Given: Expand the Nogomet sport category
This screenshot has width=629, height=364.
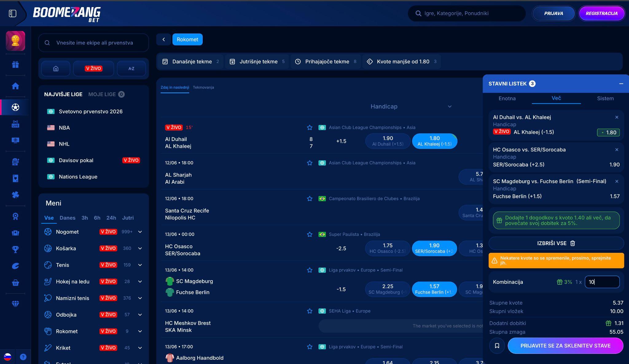Looking at the screenshot, I should point(140,232).
